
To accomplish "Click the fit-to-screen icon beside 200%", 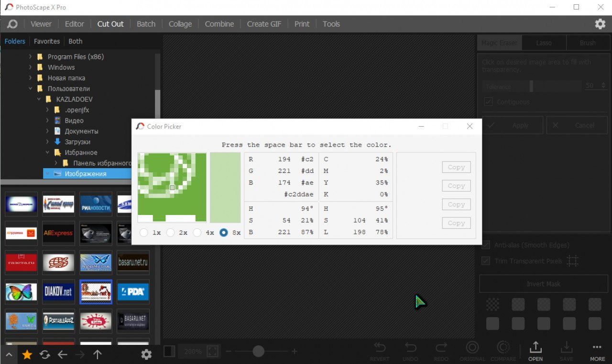I will (212, 352).
